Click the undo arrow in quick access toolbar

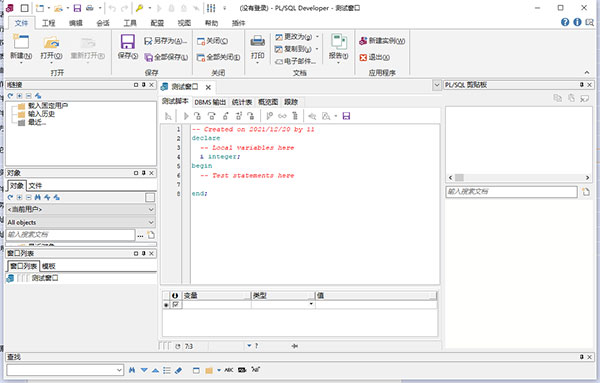pyautogui.click(x=112, y=8)
